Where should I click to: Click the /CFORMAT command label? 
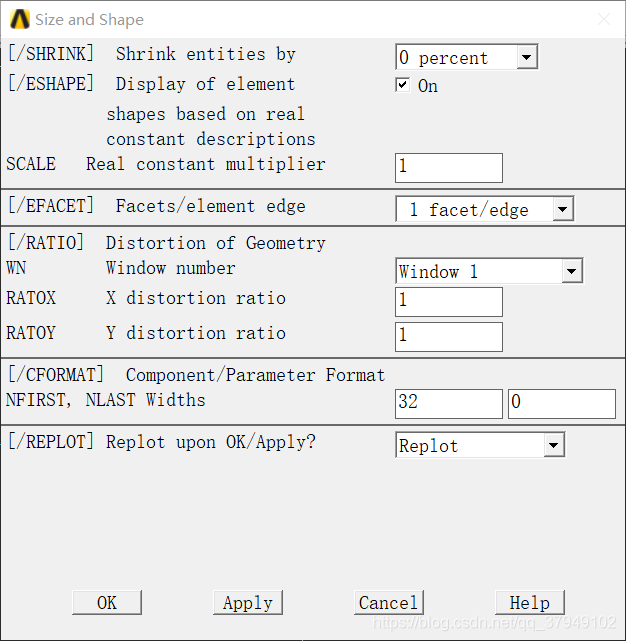tap(55, 375)
